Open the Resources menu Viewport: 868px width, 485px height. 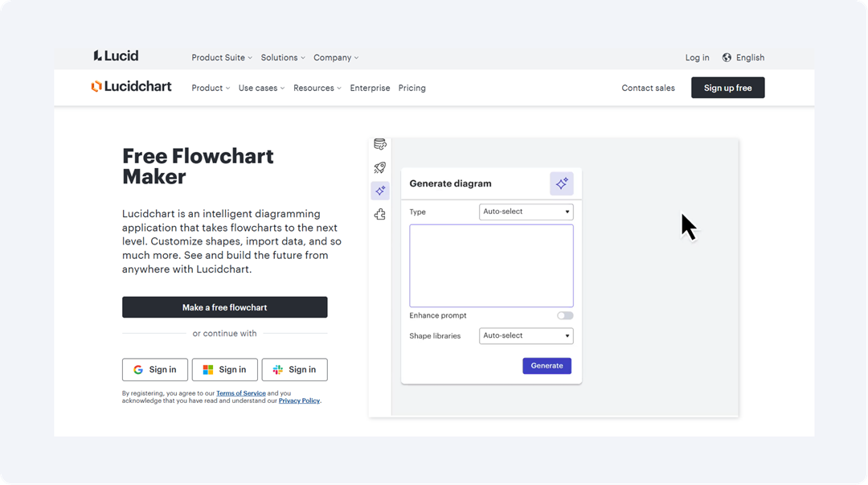coord(317,88)
